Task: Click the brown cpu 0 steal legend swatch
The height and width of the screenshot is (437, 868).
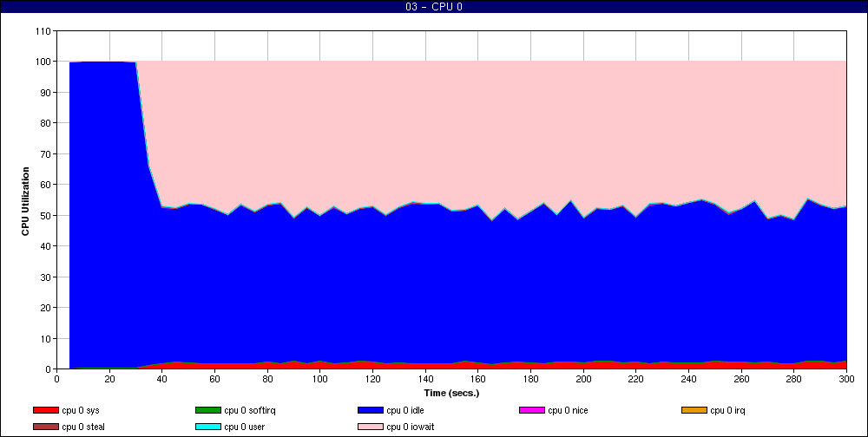Action: coord(46,427)
